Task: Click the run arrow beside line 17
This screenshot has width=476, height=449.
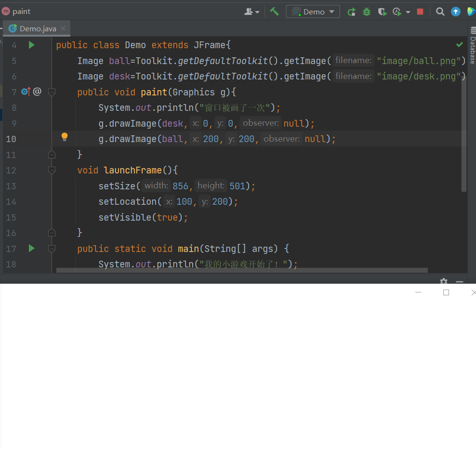Action: pos(32,248)
